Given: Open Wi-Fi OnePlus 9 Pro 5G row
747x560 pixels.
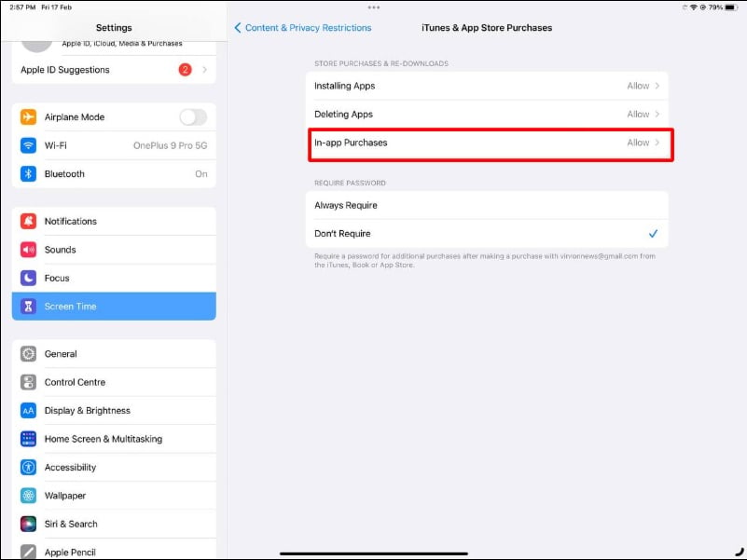Looking at the screenshot, I should (114, 145).
